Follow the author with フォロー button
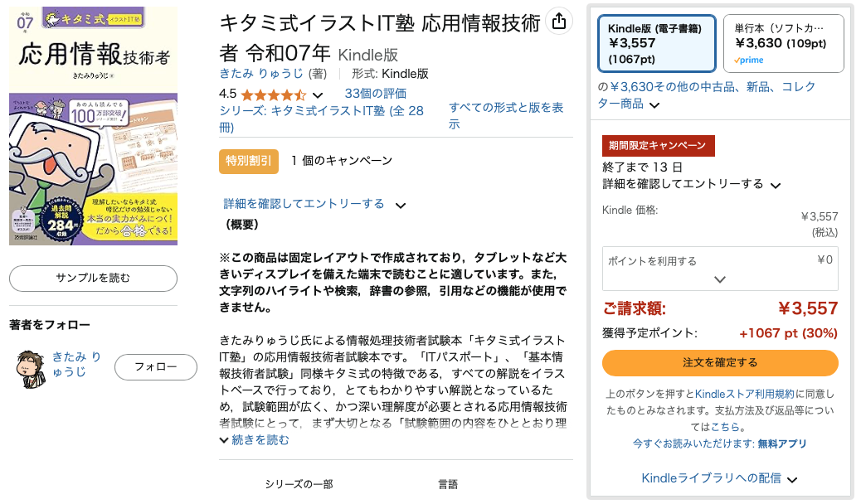 [156, 366]
